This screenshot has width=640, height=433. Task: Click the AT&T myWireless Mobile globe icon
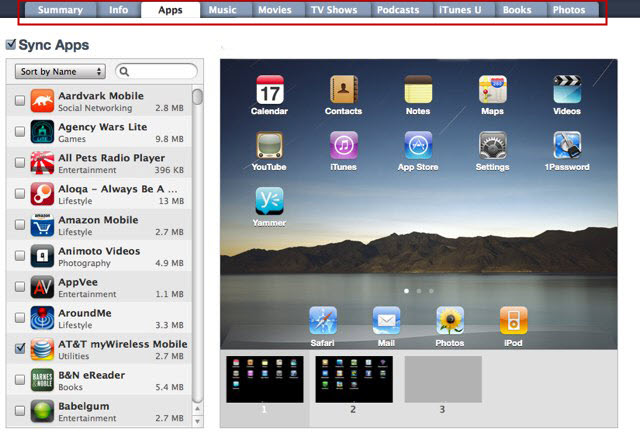42,349
